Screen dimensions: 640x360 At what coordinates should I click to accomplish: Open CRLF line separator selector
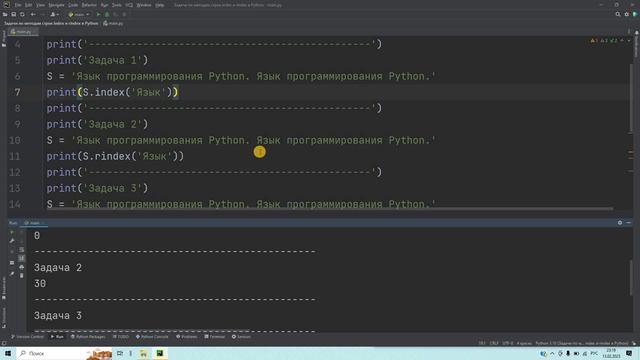[494, 343]
